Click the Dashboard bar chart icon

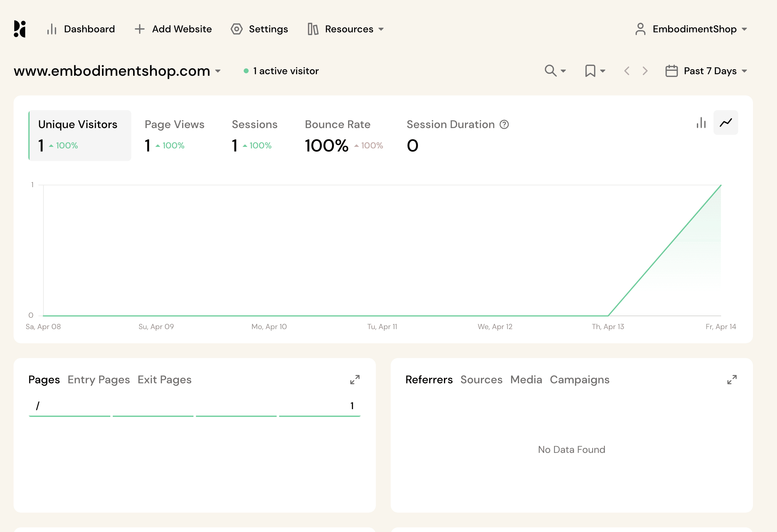click(x=52, y=29)
